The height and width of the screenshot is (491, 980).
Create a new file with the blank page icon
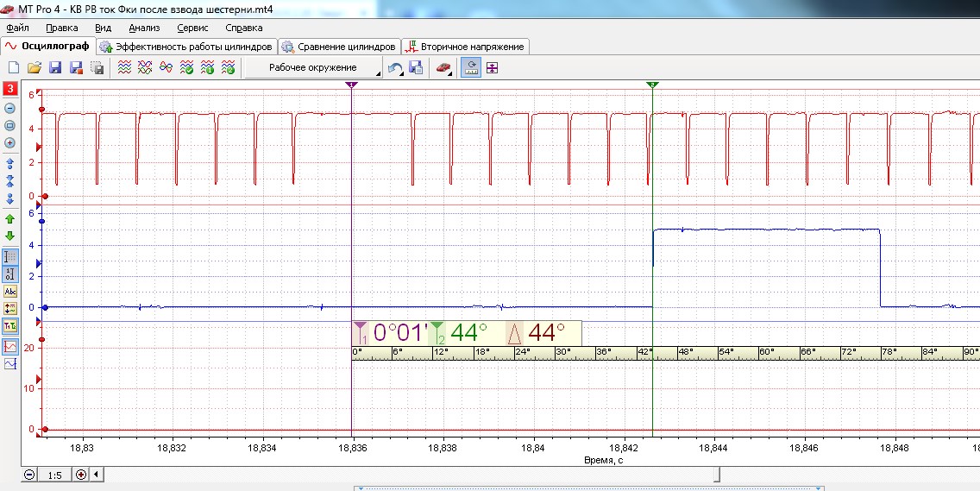point(14,68)
